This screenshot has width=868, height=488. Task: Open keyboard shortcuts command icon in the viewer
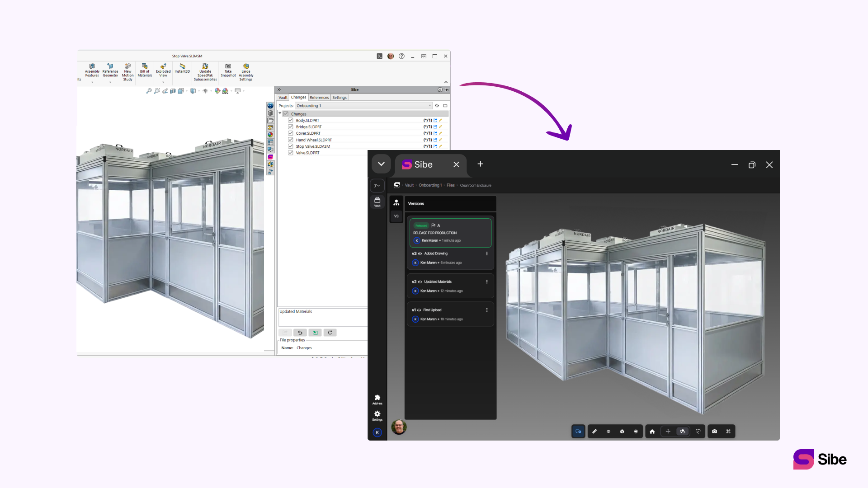pos(728,432)
